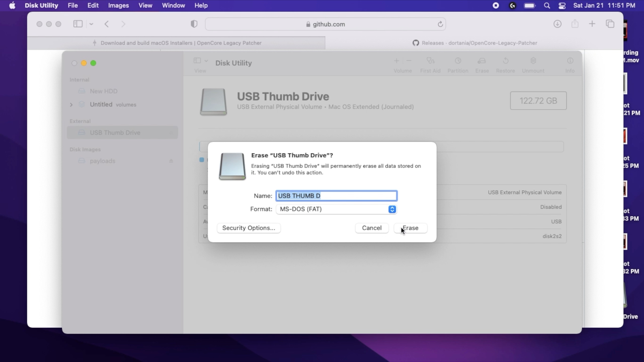Open the Disk Utility app menu
644x362 pixels.
(42, 5)
